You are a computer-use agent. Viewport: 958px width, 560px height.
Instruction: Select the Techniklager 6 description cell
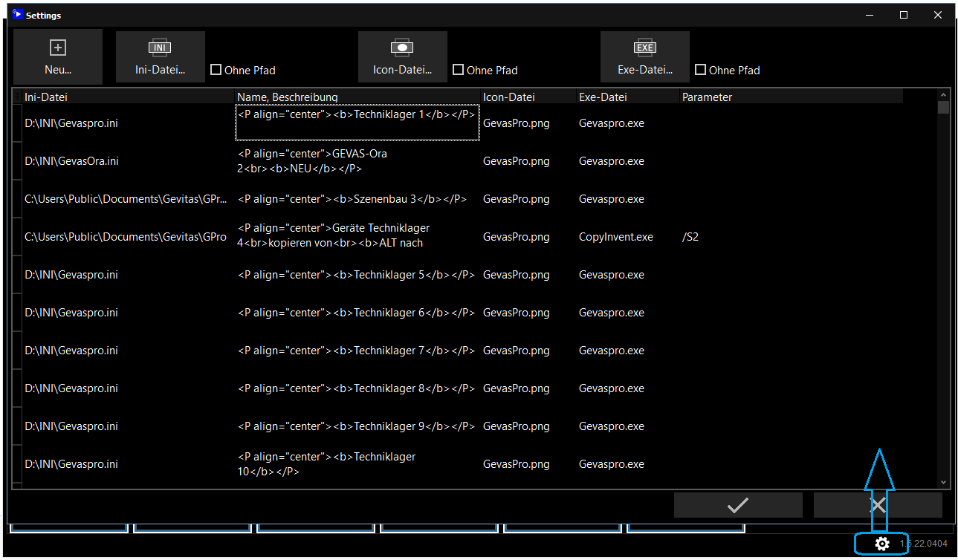tap(357, 313)
